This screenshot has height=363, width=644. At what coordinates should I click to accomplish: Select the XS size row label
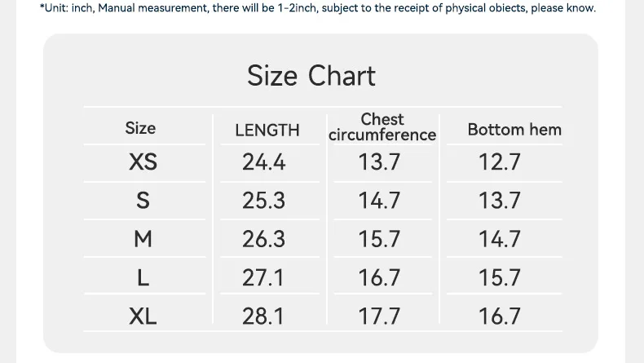(x=143, y=162)
